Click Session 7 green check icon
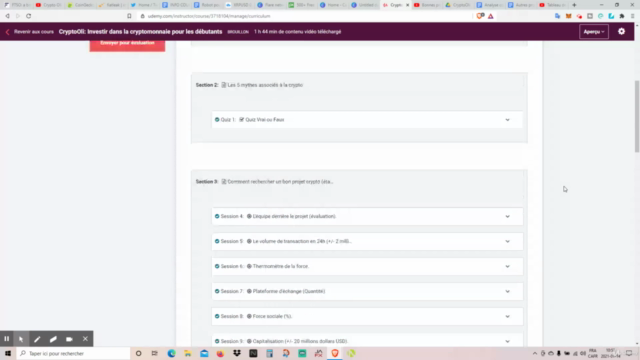Screen dimensions: 640x360 pos(217,291)
